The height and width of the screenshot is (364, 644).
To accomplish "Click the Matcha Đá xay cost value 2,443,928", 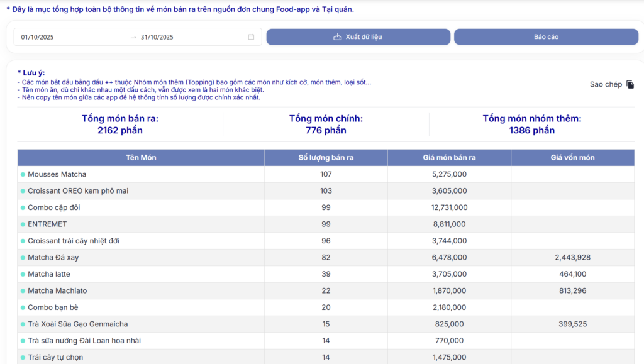I will [x=572, y=258].
